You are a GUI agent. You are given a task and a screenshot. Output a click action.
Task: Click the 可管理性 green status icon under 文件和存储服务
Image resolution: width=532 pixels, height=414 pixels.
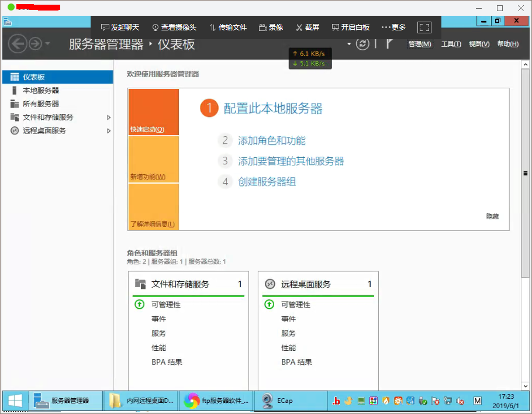[139, 305]
